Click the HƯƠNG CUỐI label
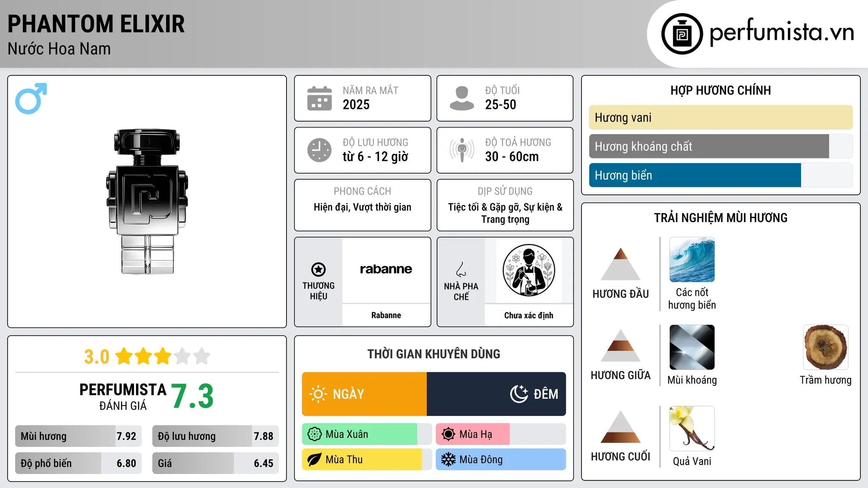 click(x=620, y=457)
